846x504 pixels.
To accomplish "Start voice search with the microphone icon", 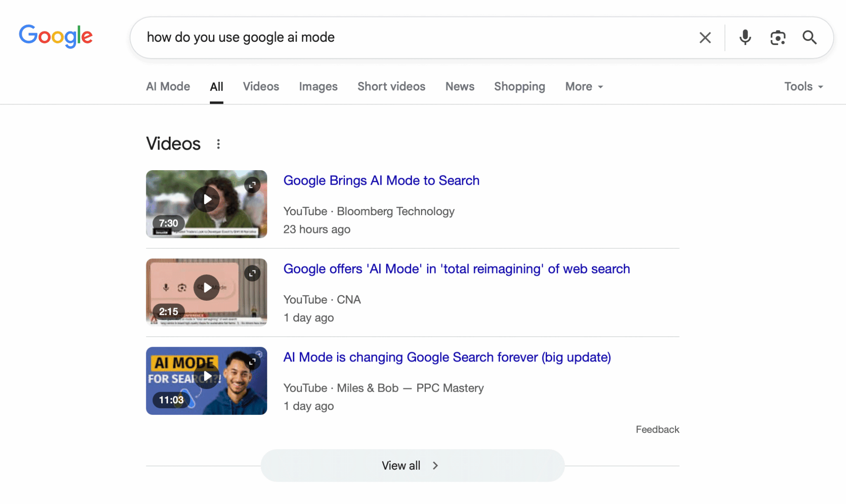I will pyautogui.click(x=745, y=38).
